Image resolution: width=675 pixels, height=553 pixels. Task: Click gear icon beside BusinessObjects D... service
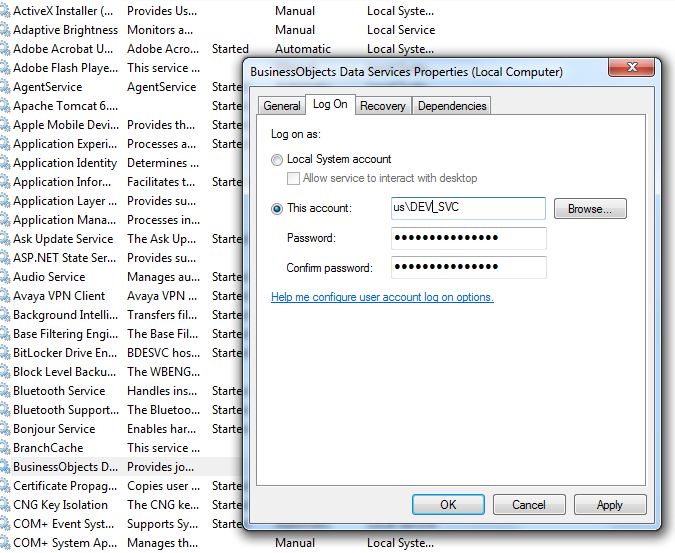[5, 467]
